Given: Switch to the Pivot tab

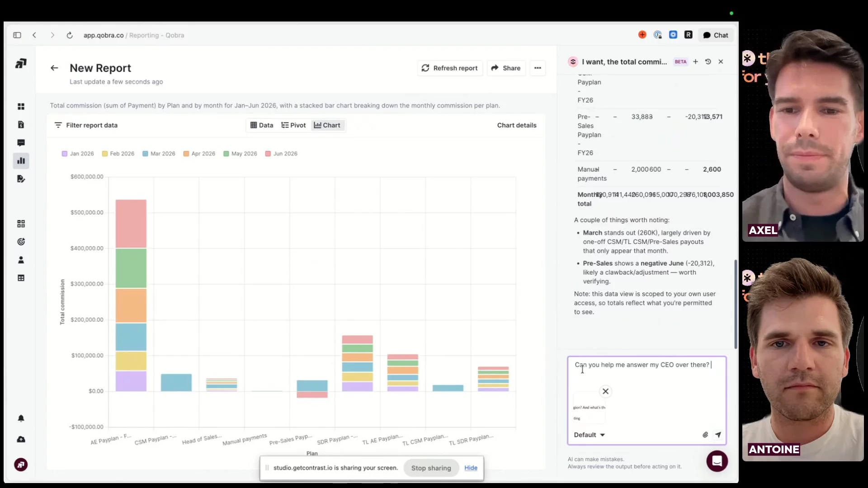Looking at the screenshot, I should 293,125.
